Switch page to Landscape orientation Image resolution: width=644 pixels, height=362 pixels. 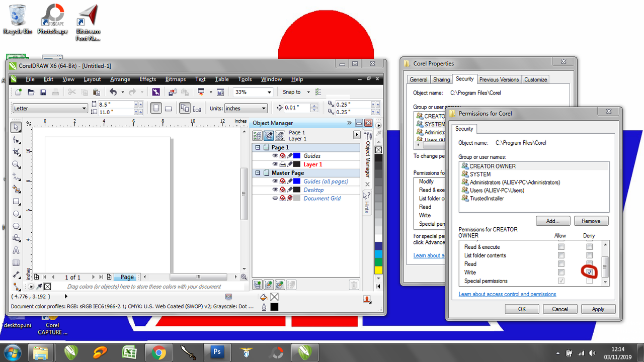[x=169, y=108]
